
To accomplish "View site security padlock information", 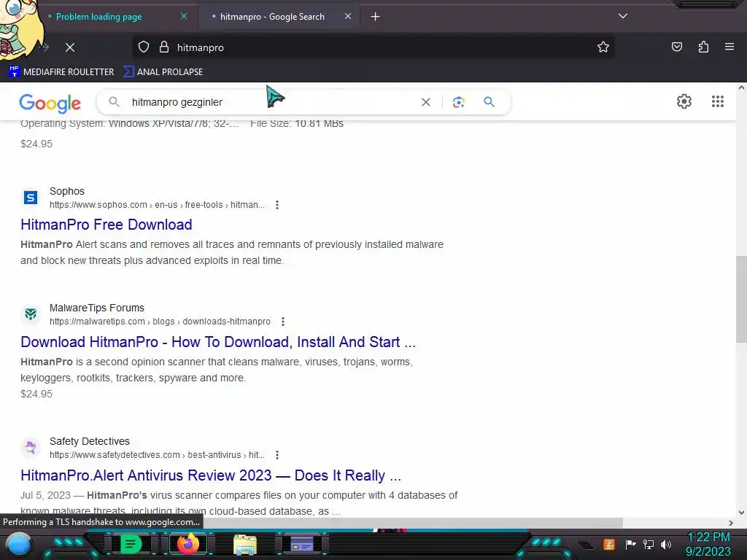I will coord(164,47).
